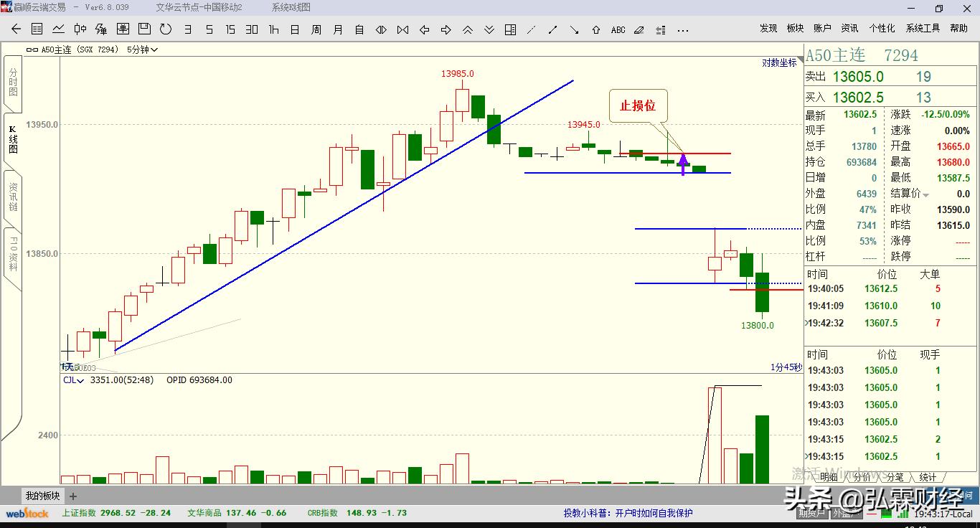Select the 分笔 bottom tab
This screenshot has width=980, height=528.
(x=895, y=477)
